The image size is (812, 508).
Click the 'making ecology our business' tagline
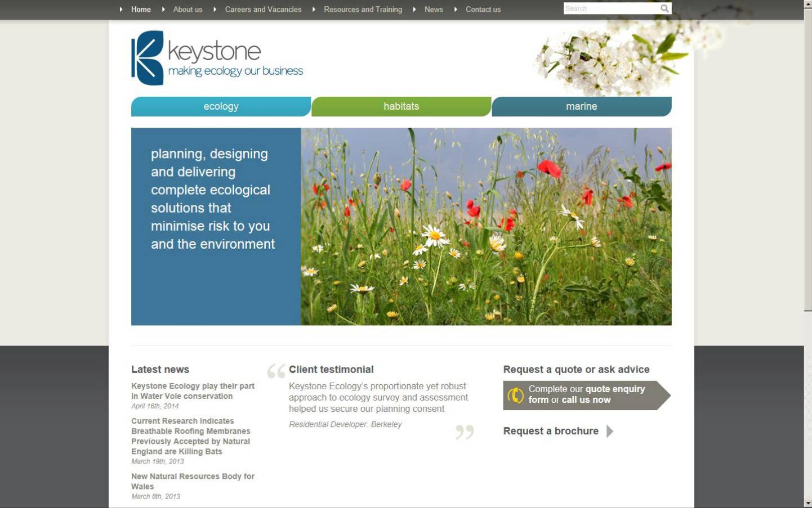pos(235,71)
